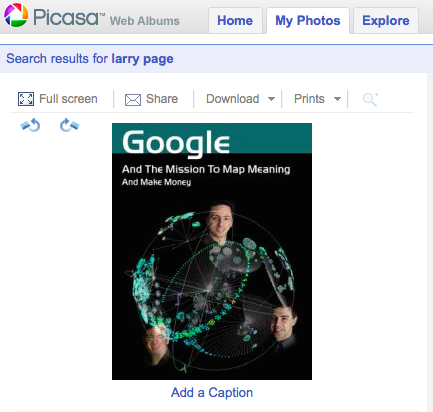Click the colorful Picasa logo icon
The width and height of the screenshot is (433, 412).
[16, 15]
